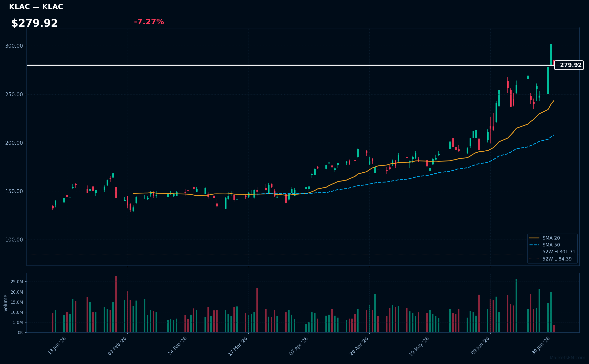The height and width of the screenshot is (364, 589).
Task: Click the -7.27% change label
Action: pyautogui.click(x=149, y=22)
